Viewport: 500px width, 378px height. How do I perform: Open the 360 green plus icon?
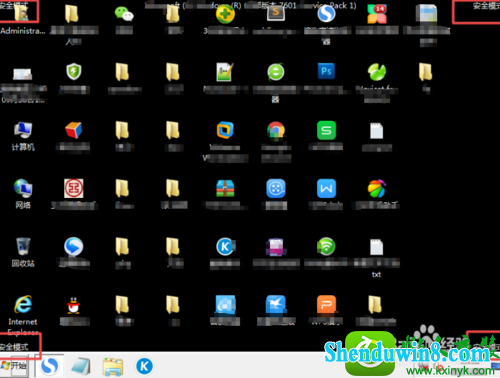[225, 15]
